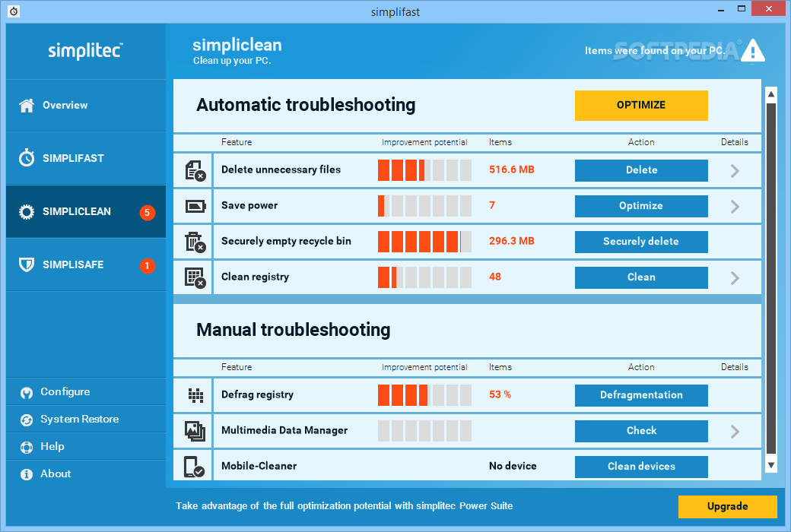Click the 53 % defrag value
Image resolution: width=791 pixels, height=532 pixels.
point(500,395)
